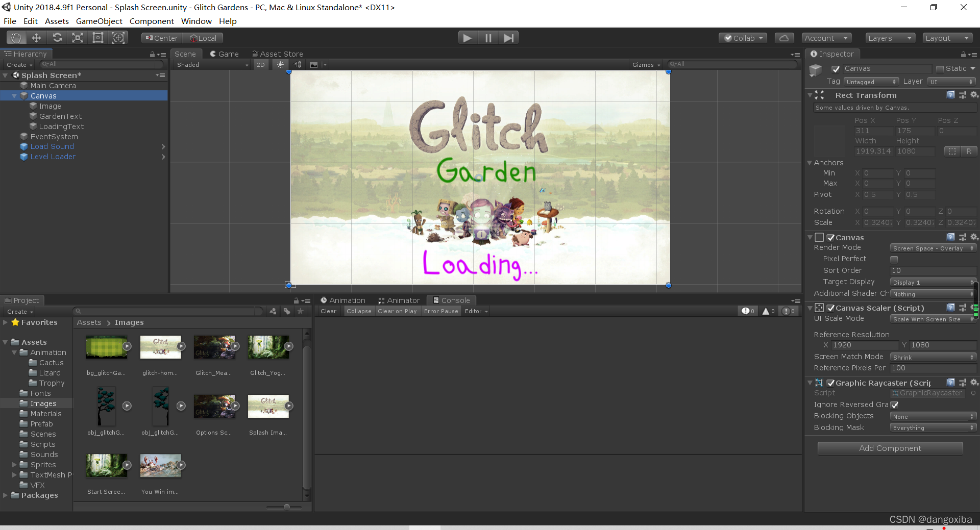Open the Component menu
The image size is (980, 530).
152,21
